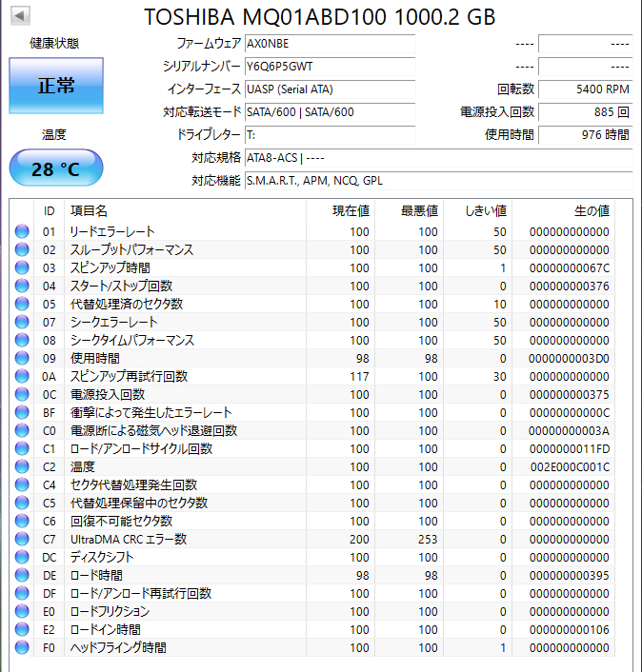Click raw value 00000000003A in C0 row
This screenshot has height=672, width=642.
point(569,431)
